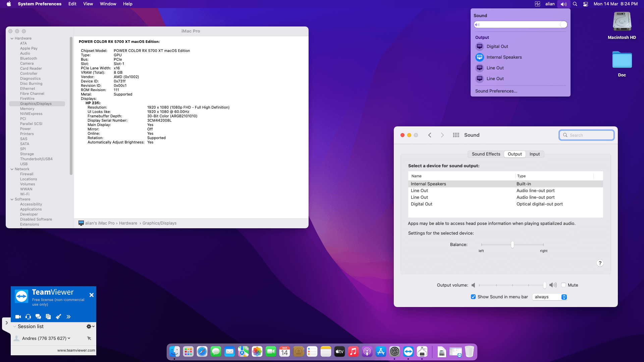Click the Sound menu volume slider
Viewport: 644px width, 362px height.
coord(521,24)
